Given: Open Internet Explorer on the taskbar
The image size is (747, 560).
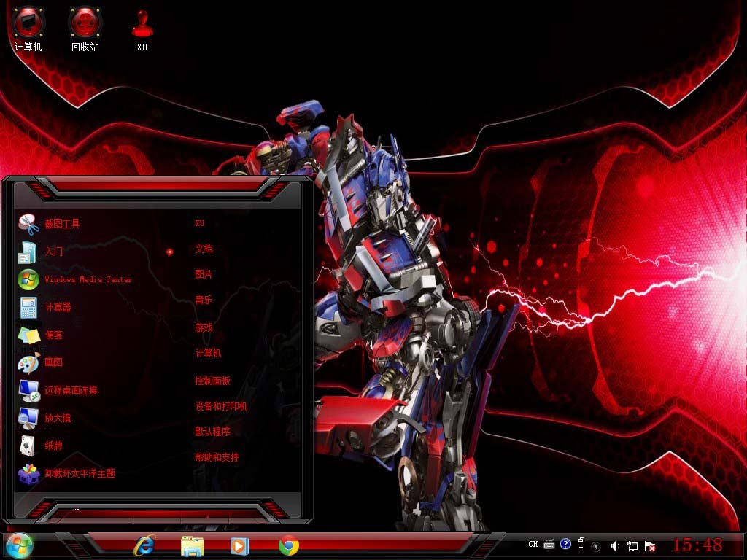Looking at the screenshot, I should [144, 545].
